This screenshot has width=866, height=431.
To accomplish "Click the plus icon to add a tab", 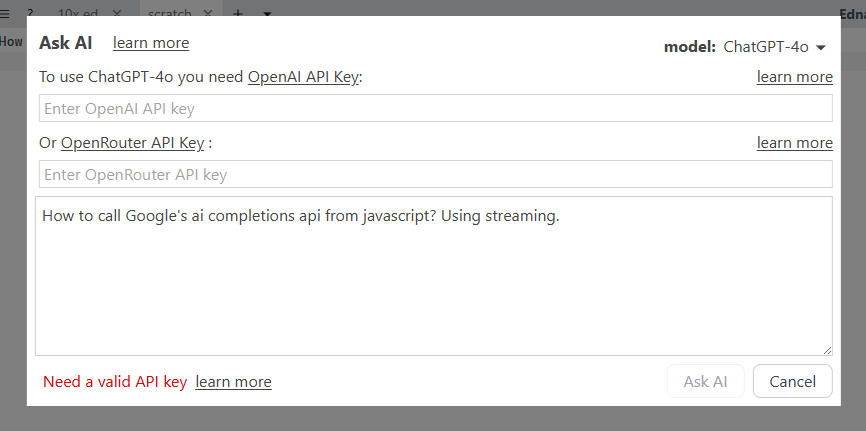I will (237, 13).
